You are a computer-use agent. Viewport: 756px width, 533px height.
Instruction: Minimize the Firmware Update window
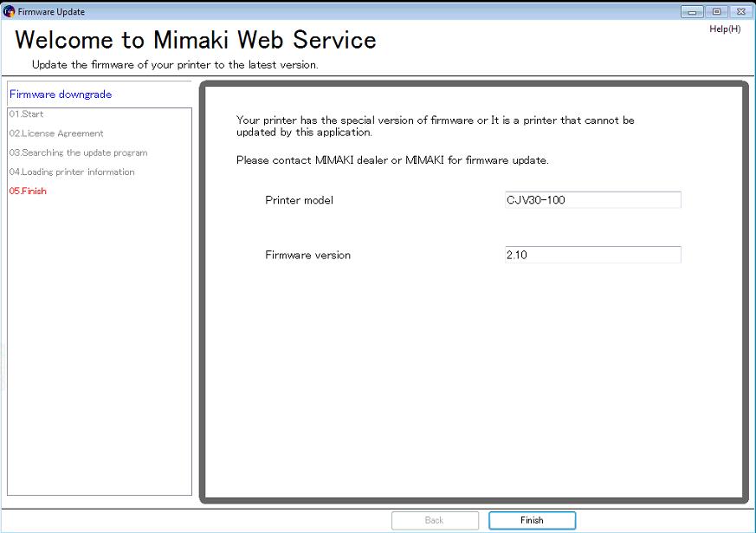692,11
